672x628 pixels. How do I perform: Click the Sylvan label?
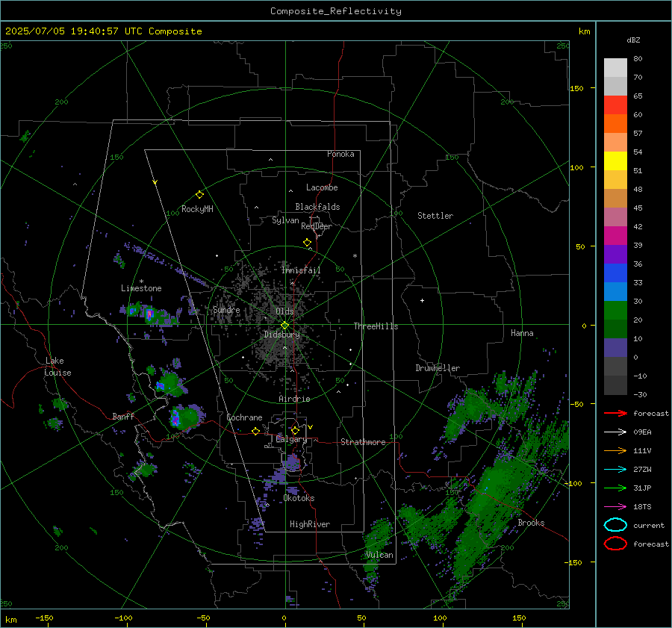285,220
